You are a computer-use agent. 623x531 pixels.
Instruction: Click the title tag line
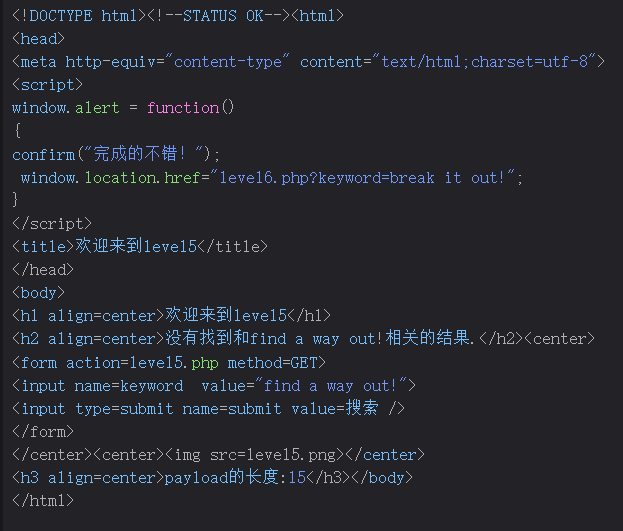pyautogui.click(x=140, y=246)
